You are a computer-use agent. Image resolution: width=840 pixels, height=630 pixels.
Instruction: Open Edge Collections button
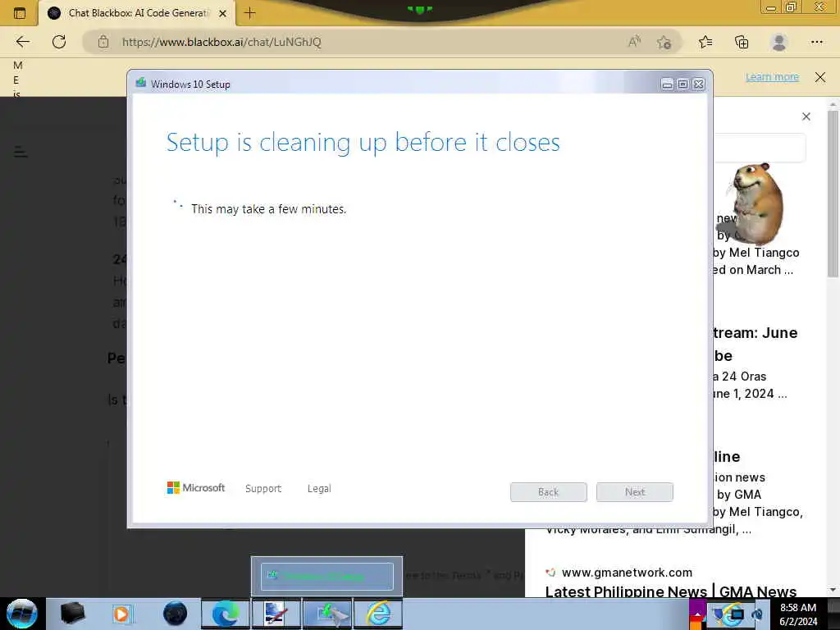pyautogui.click(x=742, y=42)
